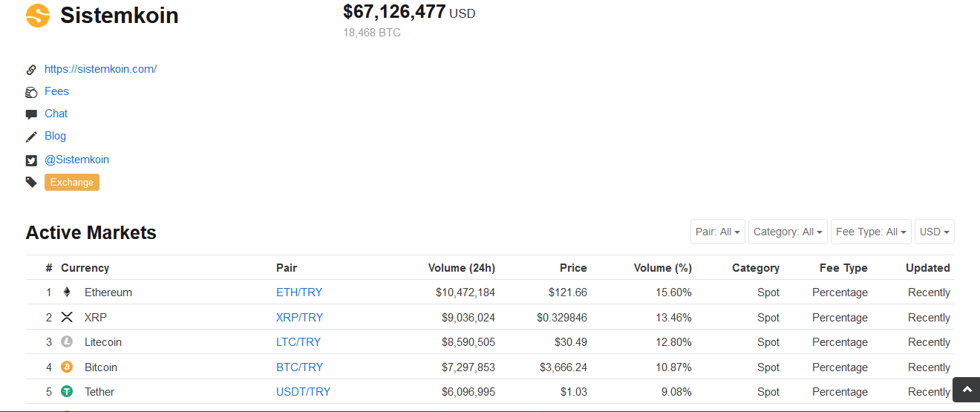Click the XRP coin icon
This screenshot has width=980, height=412.
[x=67, y=318]
